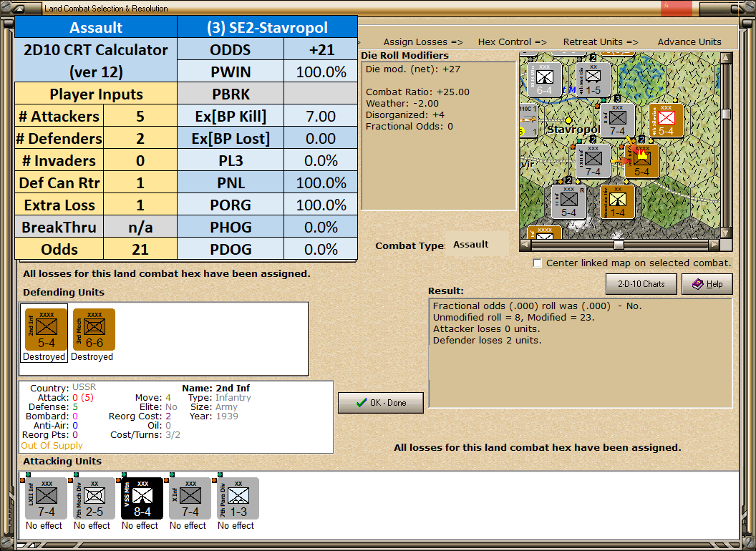
Task: Click the ODDS value +21 cell
Action: click(321, 49)
